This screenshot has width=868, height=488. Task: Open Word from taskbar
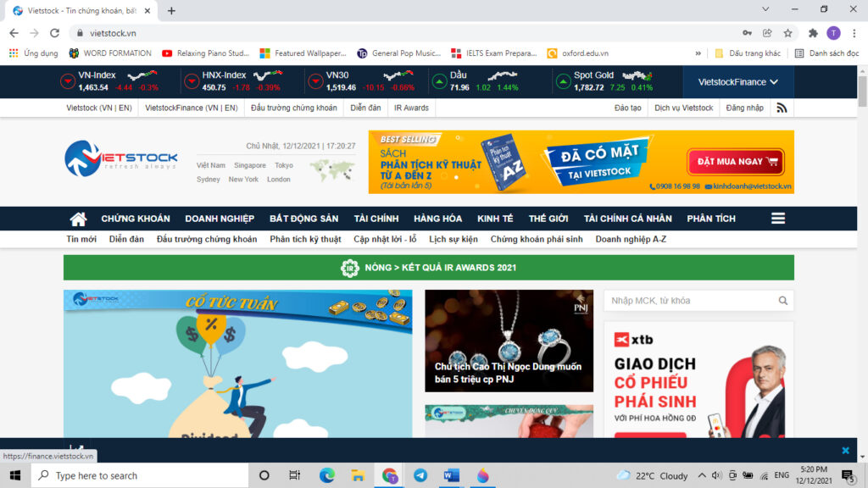[x=451, y=475]
